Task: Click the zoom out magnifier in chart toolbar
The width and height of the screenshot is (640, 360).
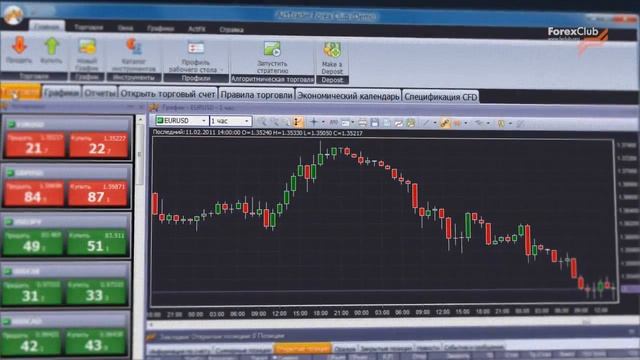Action: [275, 122]
